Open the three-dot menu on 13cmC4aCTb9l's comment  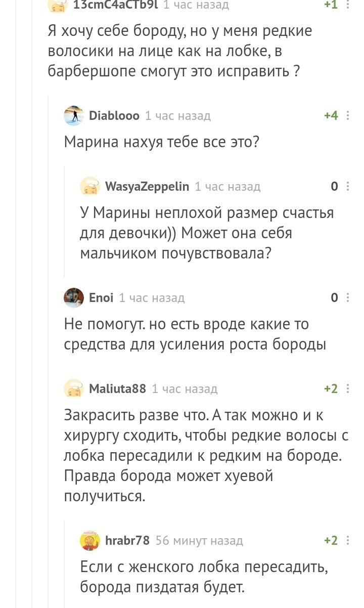click(x=348, y=5)
